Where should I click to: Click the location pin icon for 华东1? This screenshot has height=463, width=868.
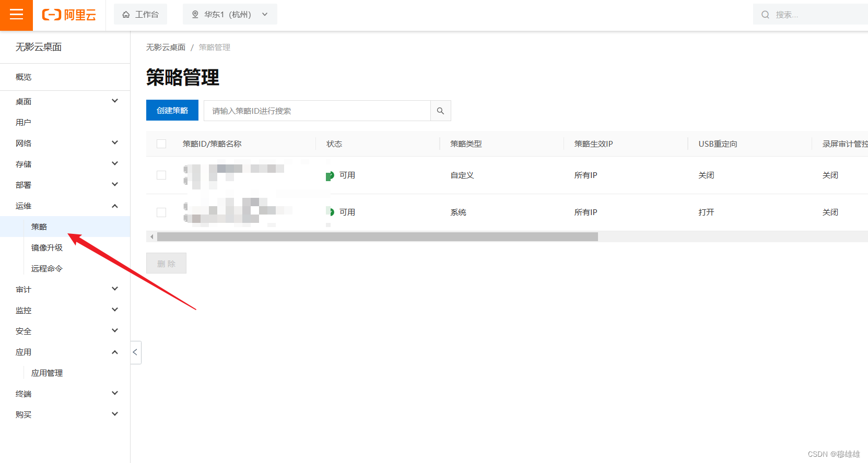point(195,15)
